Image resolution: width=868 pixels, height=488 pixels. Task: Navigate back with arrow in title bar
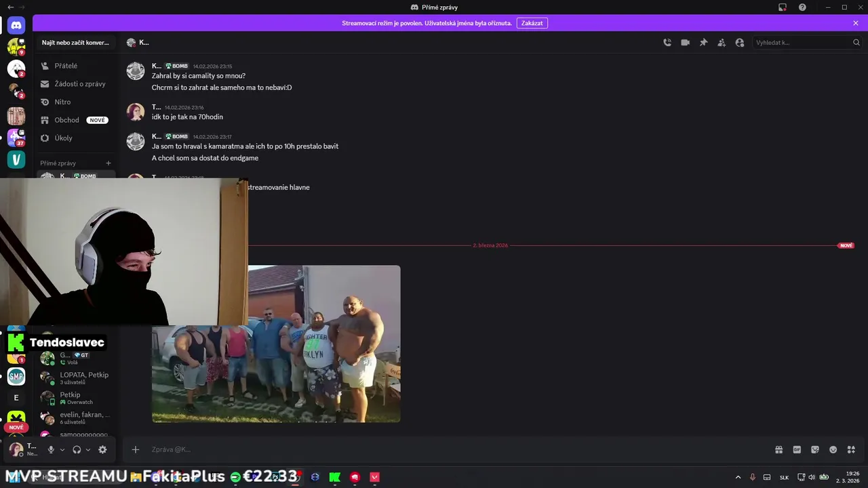pyautogui.click(x=10, y=7)
